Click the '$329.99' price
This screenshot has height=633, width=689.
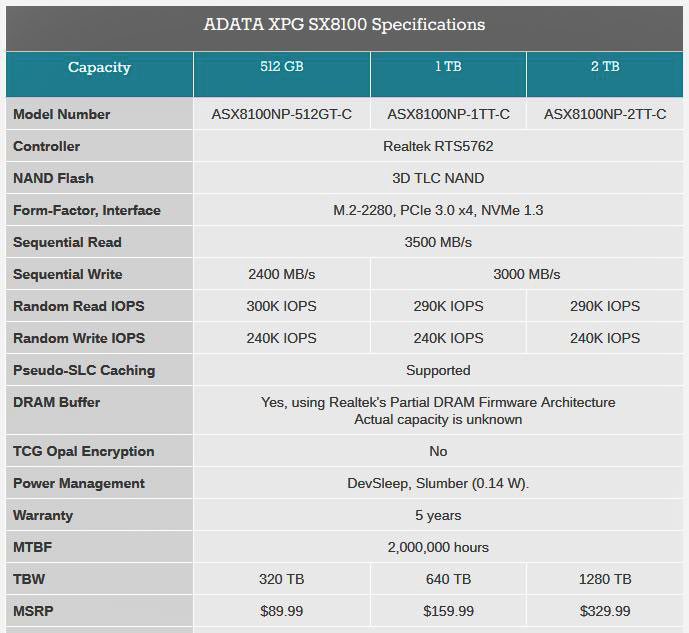(605, 611)
